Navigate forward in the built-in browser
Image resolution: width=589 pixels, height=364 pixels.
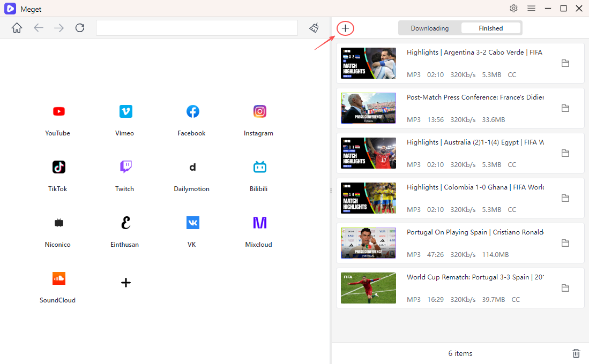click(x=59, y=28)
